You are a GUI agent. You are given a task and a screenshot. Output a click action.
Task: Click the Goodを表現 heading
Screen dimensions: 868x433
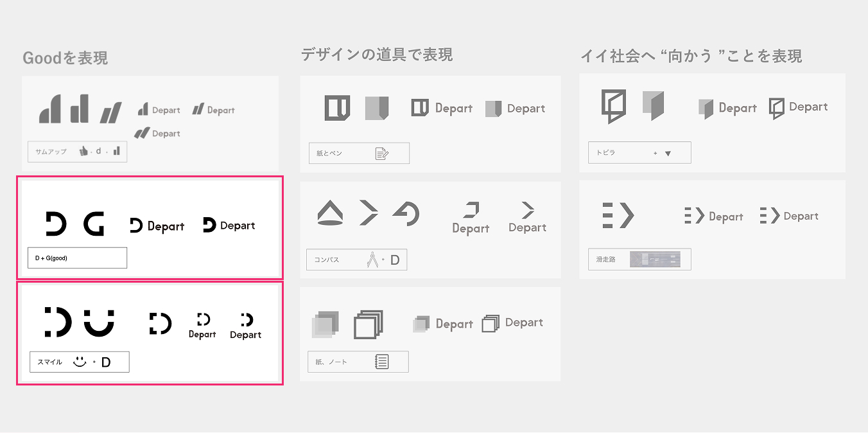tap(65, 58)
